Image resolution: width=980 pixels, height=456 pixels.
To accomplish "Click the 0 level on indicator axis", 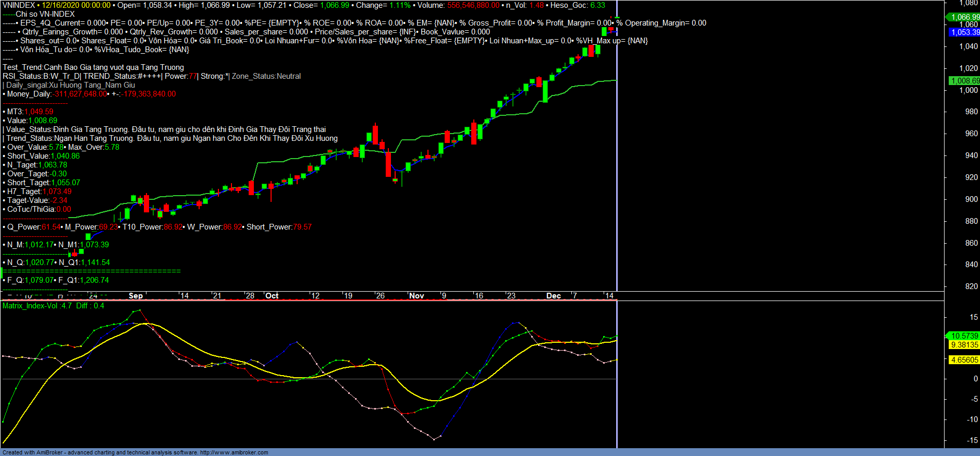I will point(975,379).
